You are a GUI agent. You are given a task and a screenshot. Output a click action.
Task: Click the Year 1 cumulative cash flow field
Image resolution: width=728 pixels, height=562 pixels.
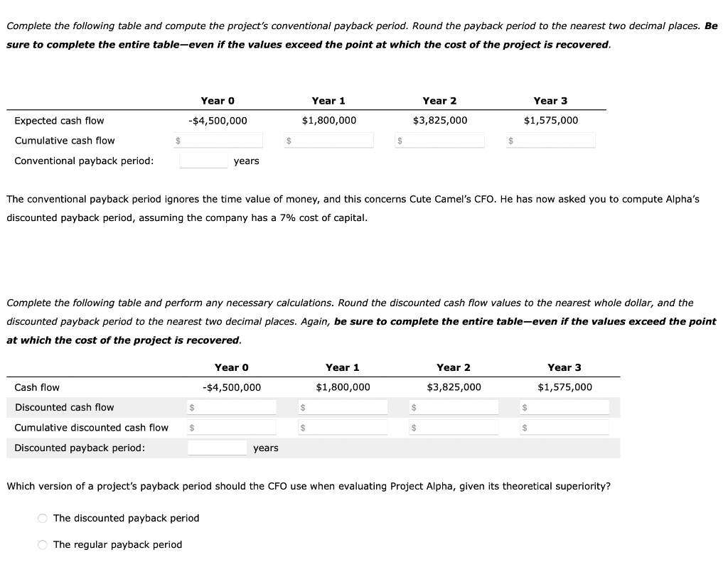[331, 140]
